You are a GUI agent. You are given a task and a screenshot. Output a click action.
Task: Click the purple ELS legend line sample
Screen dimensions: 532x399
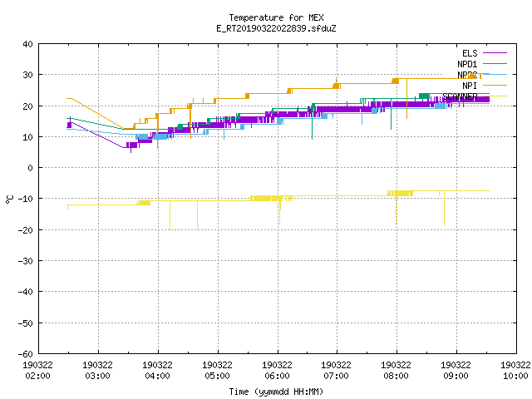495,53
